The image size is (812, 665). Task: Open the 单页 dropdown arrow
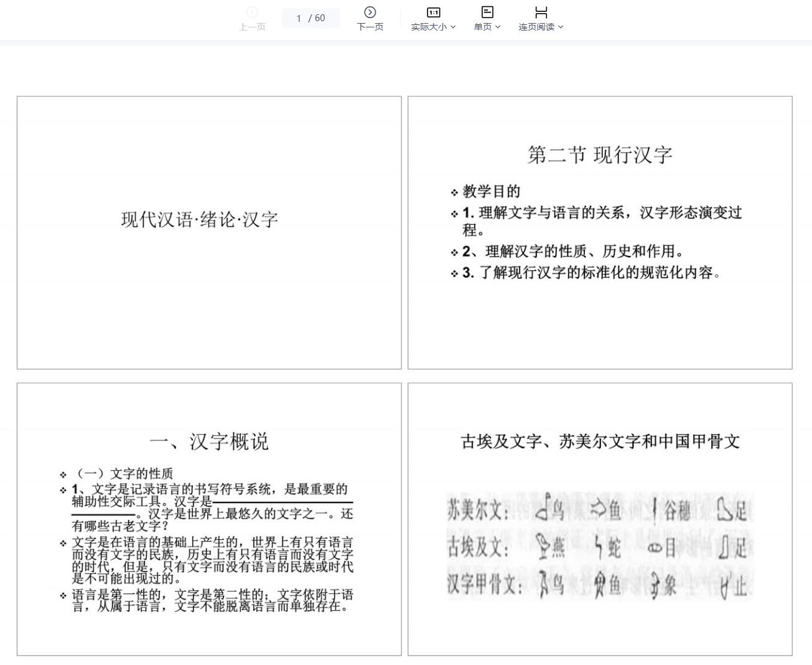(498, 27)
